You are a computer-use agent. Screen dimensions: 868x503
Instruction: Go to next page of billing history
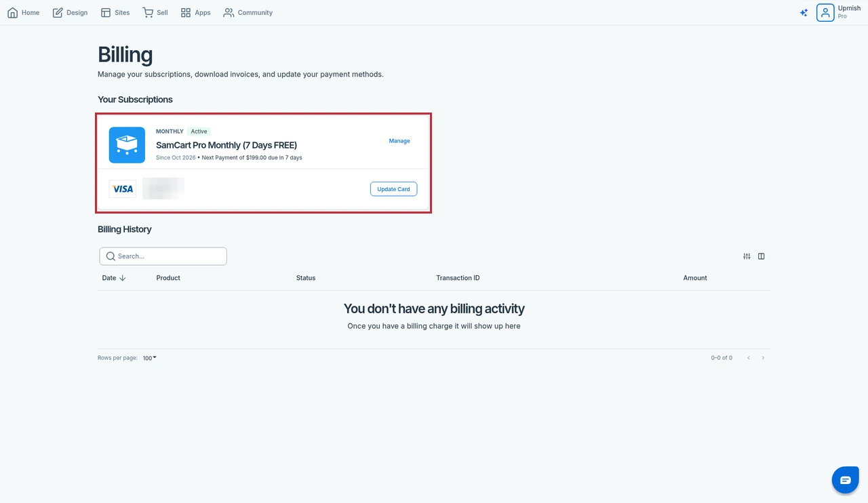point(763,358)
